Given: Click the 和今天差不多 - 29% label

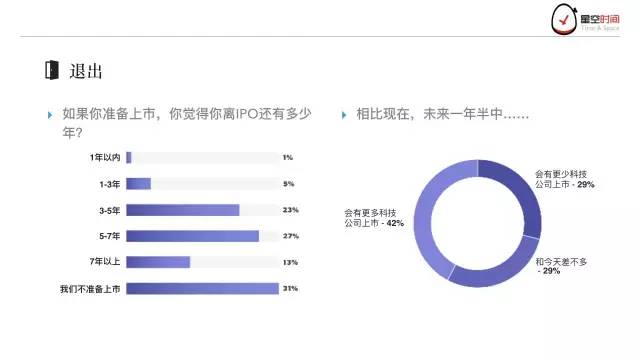Looking at the screenshot, I should [x=561, y=266].
